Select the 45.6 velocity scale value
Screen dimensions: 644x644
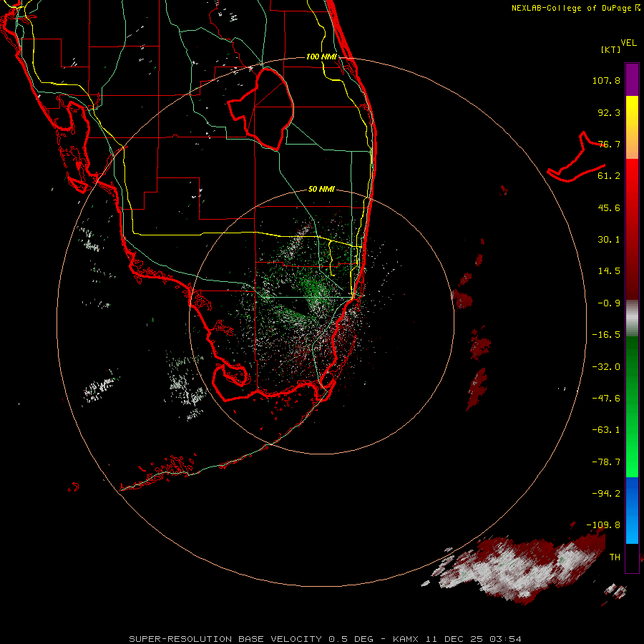click(x=609, y=208)
